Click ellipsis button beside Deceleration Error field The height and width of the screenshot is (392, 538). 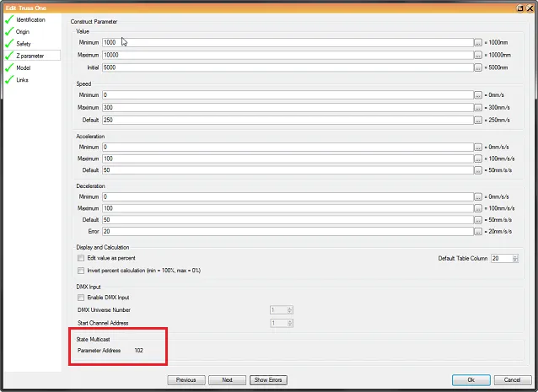point(478,232)
